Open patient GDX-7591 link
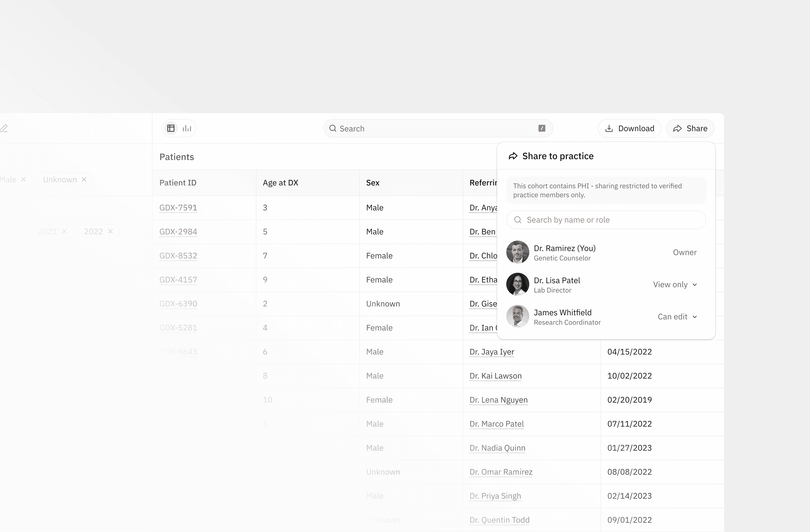The width and height of the screenshot is (810, 532). pos(178,208)
